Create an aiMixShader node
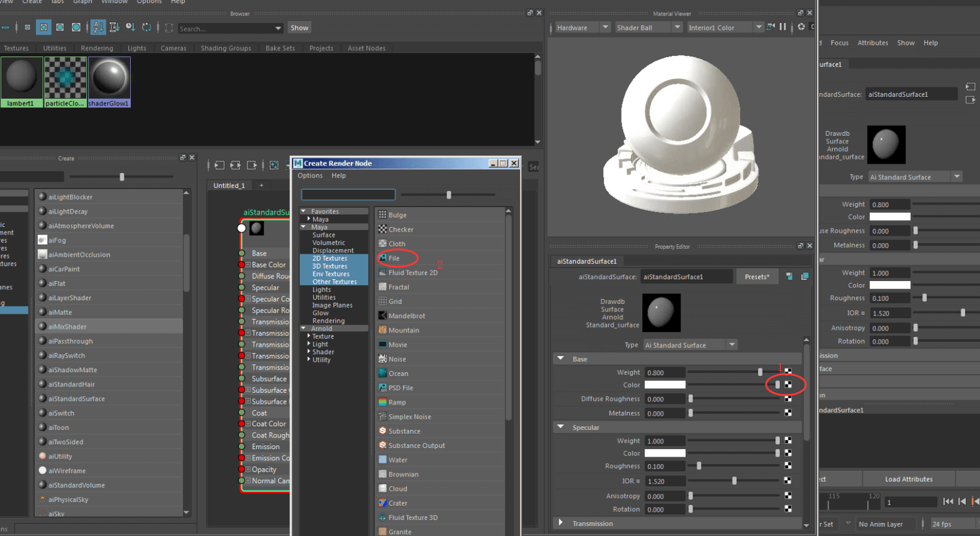 (x=67, y=327)
